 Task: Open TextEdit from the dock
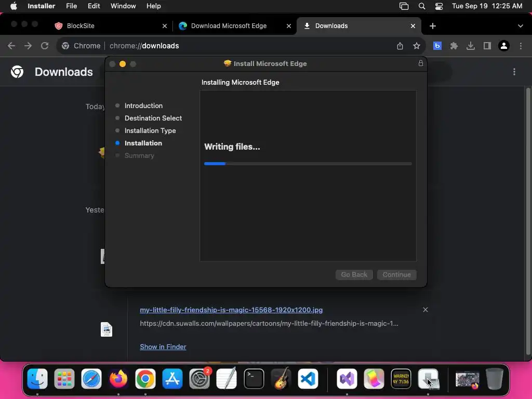(x=227, y=378)
